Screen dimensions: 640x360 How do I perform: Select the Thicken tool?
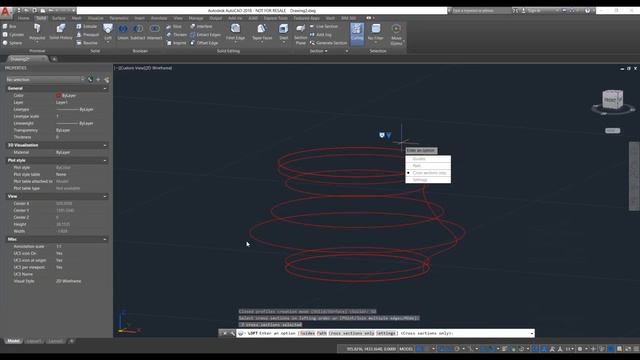[176, 35]
